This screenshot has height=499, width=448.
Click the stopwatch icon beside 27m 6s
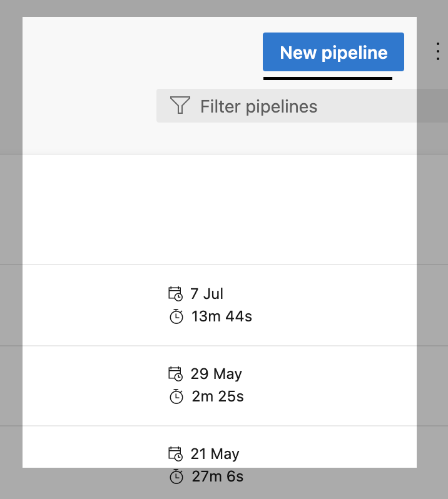coord(176,477)
